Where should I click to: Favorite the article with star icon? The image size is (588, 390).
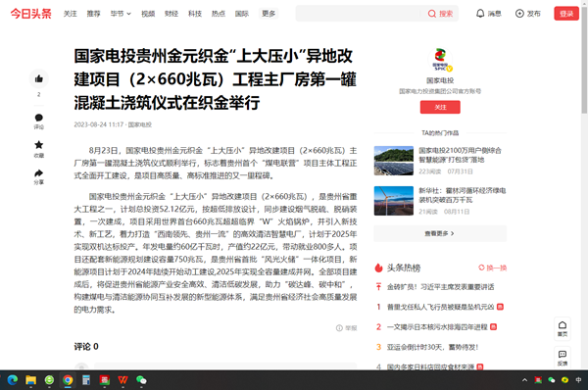[38, 145]
